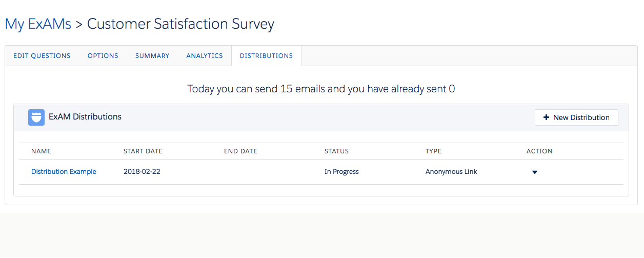Click the Action column header

539,151
